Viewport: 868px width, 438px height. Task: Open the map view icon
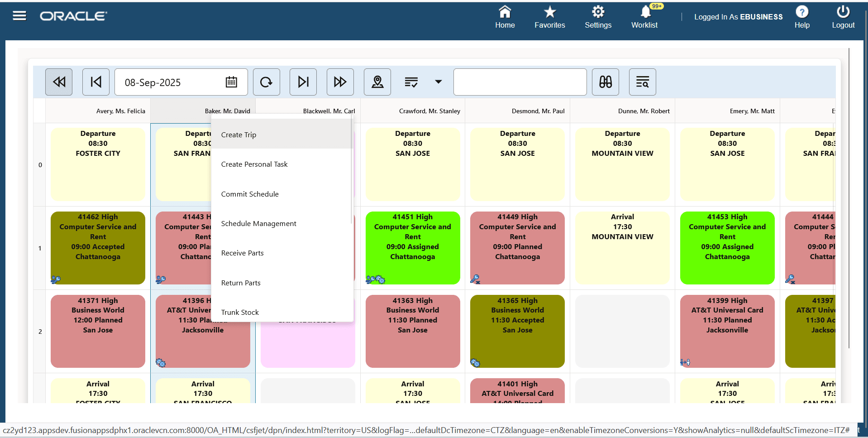[377, 82]
